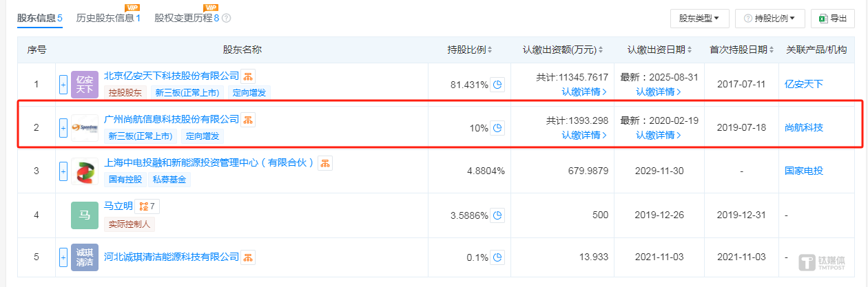Expand row 2 广州尚航 plus toggle

point(63,128)
